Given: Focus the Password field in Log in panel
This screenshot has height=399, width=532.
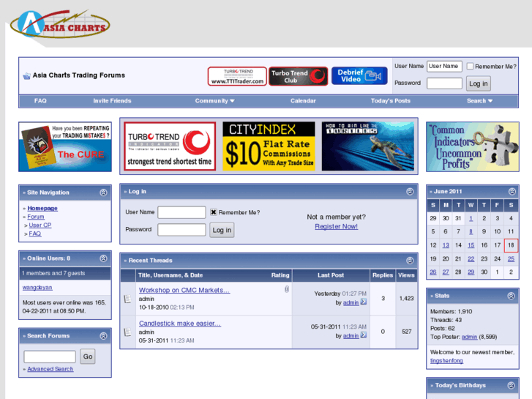Looking at the screenshot, I should point(182,230).
